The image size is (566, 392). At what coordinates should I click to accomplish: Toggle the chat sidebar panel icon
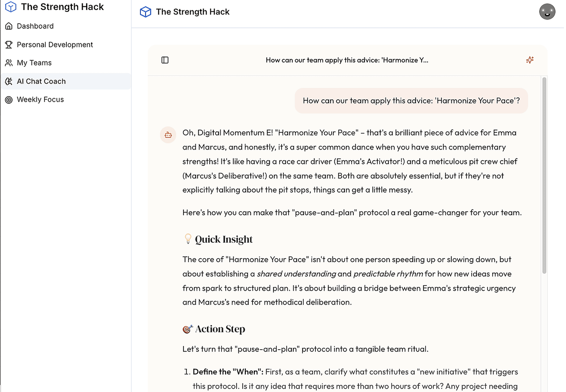(165, 60)
